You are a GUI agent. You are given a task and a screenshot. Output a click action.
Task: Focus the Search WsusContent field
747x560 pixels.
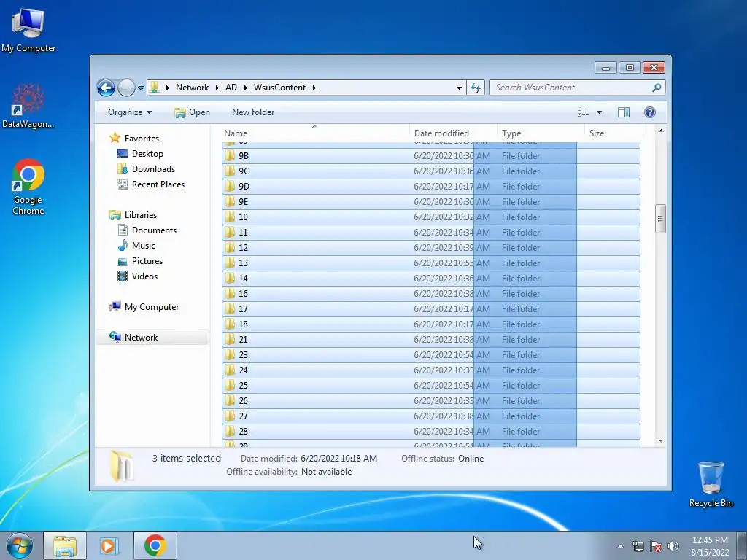pyautogui.click(x=572, y=87)
